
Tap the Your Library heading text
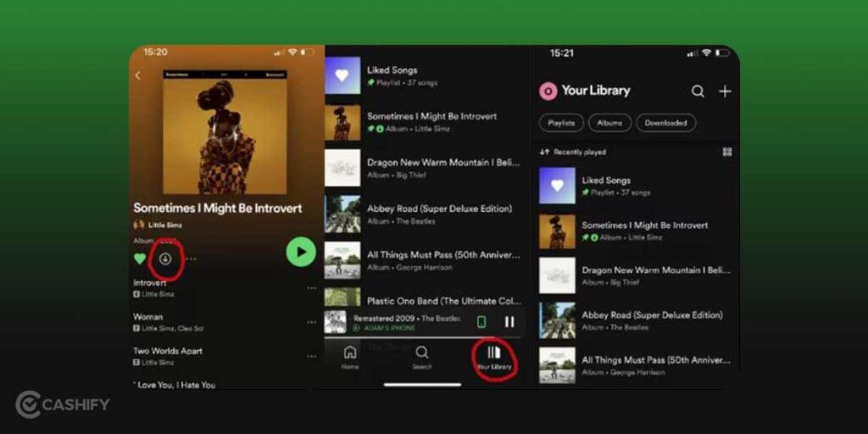[596, 91]
